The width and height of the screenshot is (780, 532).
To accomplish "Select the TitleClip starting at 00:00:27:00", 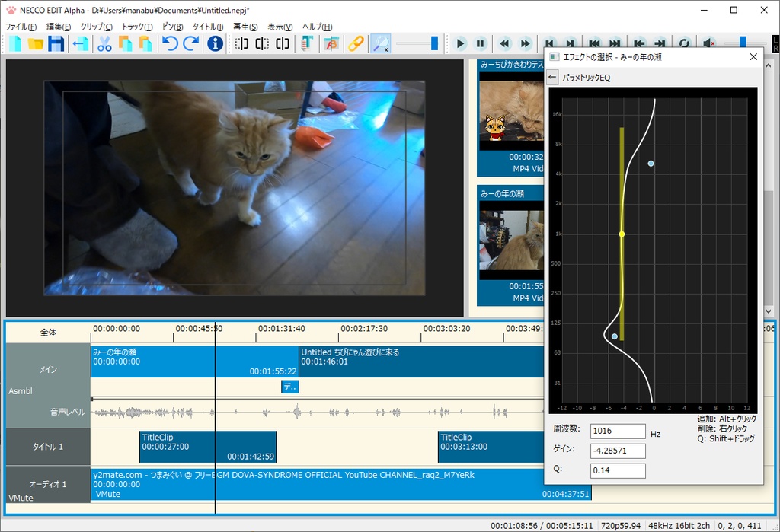I will (x=208, y=447).
